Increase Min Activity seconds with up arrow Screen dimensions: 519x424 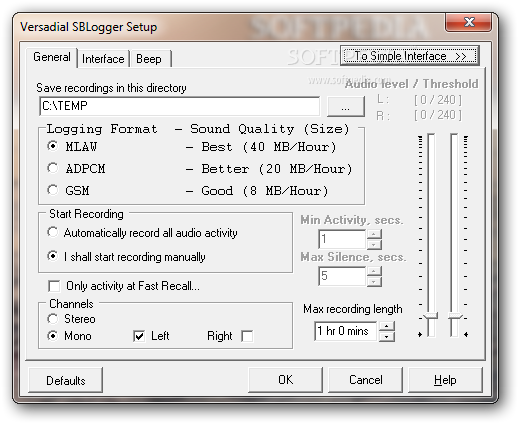(374, 234)
